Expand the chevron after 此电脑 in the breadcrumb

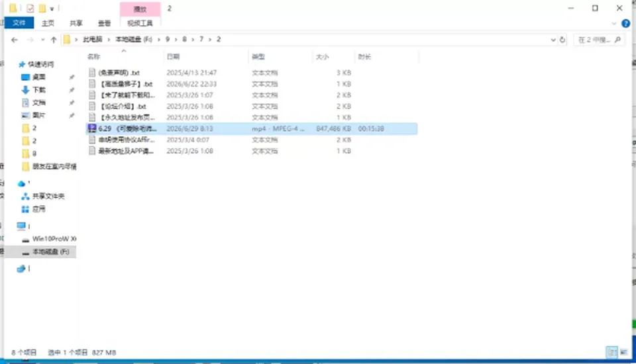pos(109,39)
